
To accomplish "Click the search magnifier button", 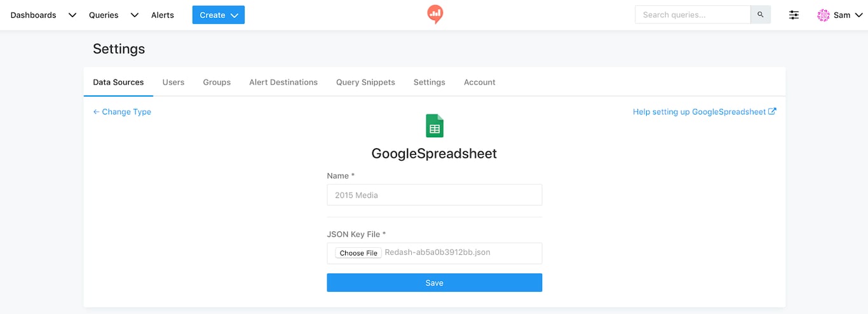I will (761, 15).
